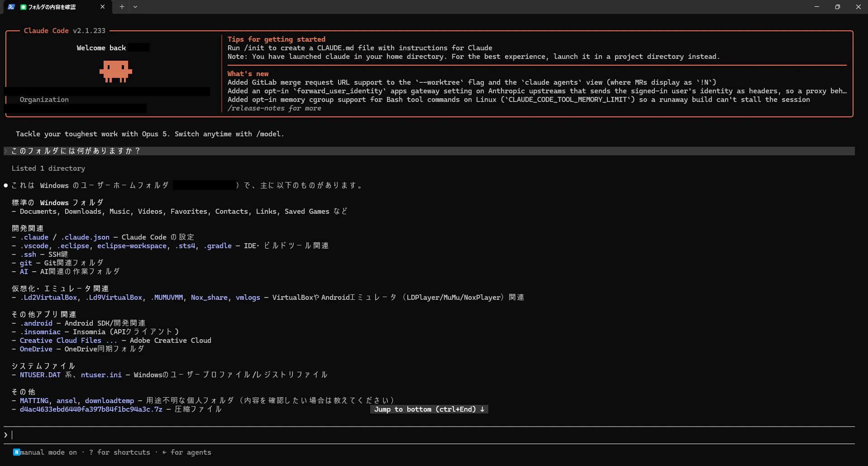Click the manual mode indicator icon

[x=16, y=452]
